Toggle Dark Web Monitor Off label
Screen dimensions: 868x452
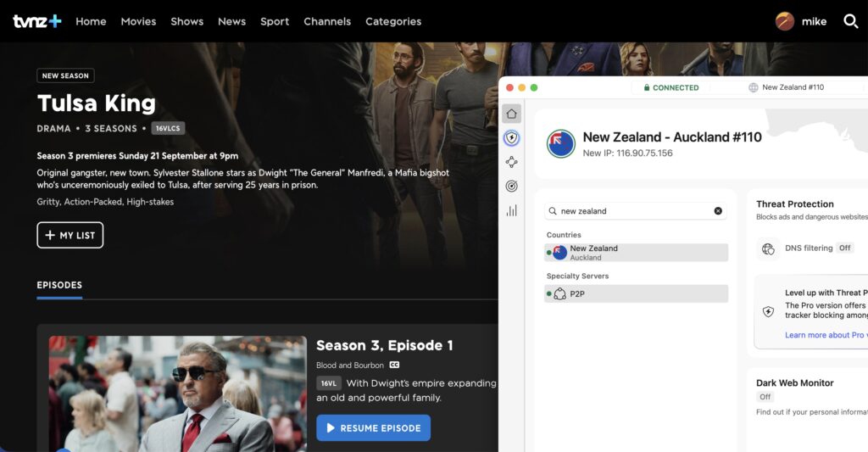click(x=765, y=397)
